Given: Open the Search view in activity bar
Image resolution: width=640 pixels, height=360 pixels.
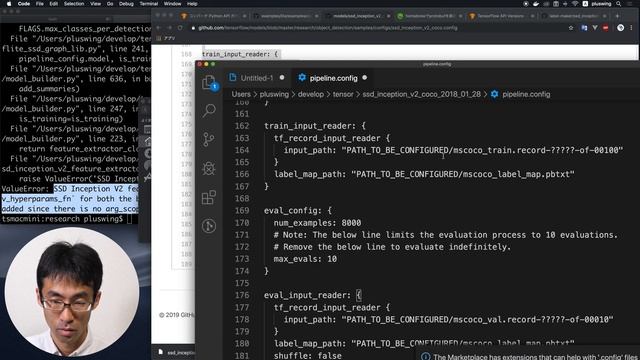Looking at the screenshot, I should point(209,110).
